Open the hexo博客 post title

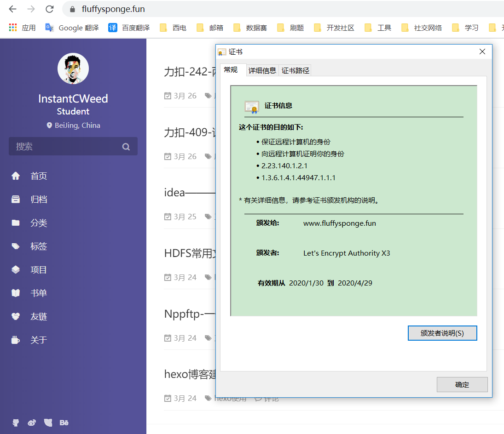(x=190, y=374)
